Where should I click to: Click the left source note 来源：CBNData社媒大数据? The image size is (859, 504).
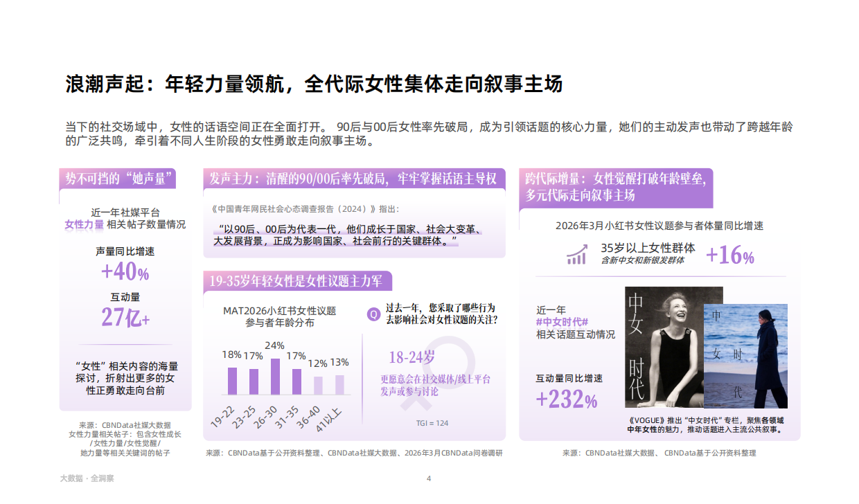coord(125,425)
